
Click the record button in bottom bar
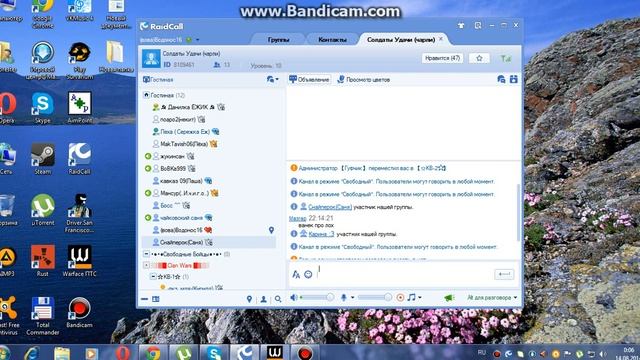coord(400,298)
